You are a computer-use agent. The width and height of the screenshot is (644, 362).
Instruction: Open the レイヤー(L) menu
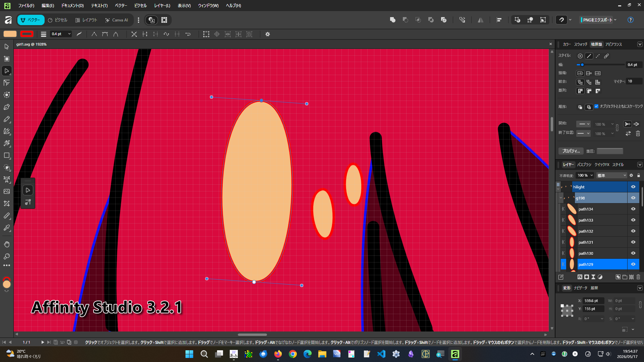pos(162,6)
